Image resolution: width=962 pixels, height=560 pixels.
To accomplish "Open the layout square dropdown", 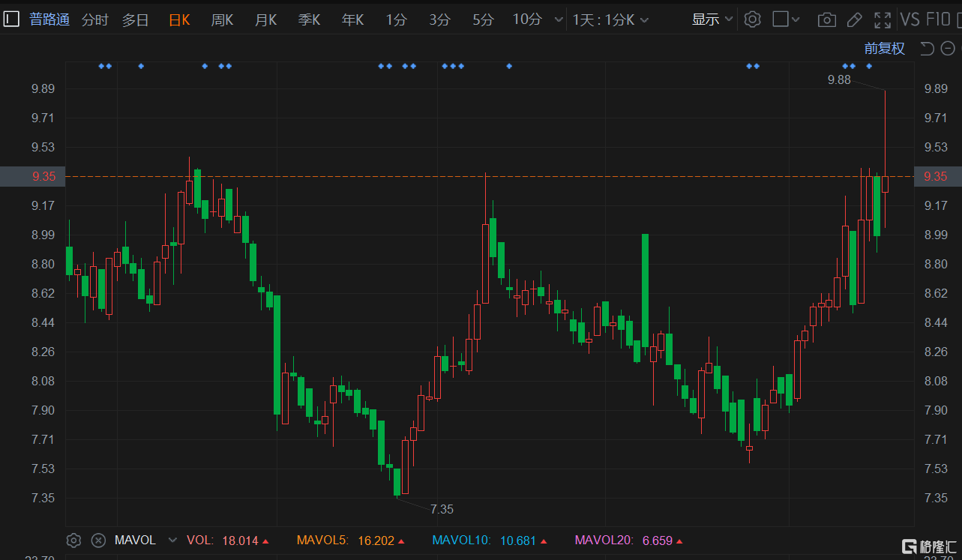I will click(x=786, y=19).
